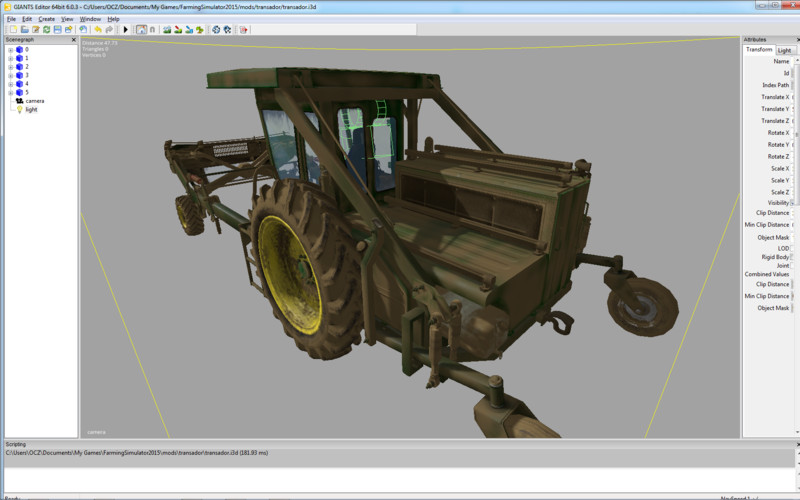Close the Scenegraph panel

(x=73, y=40)
